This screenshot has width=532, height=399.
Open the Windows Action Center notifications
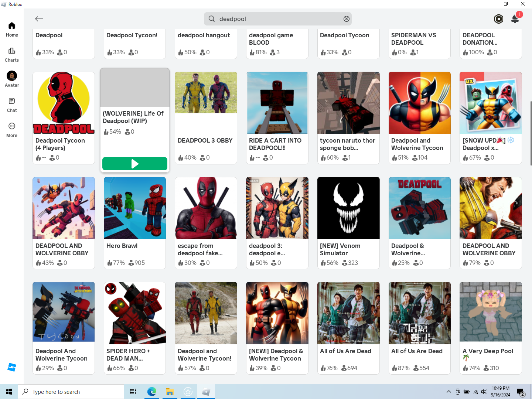click(x=521, y=392)
